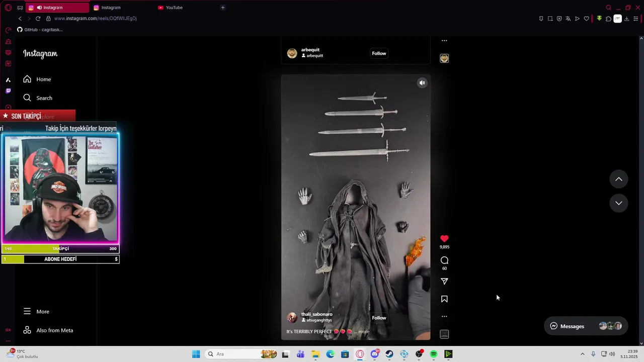Open comments on the reel (60)
644x362 pixels.
pyautogui.click(x=444, y=260)
